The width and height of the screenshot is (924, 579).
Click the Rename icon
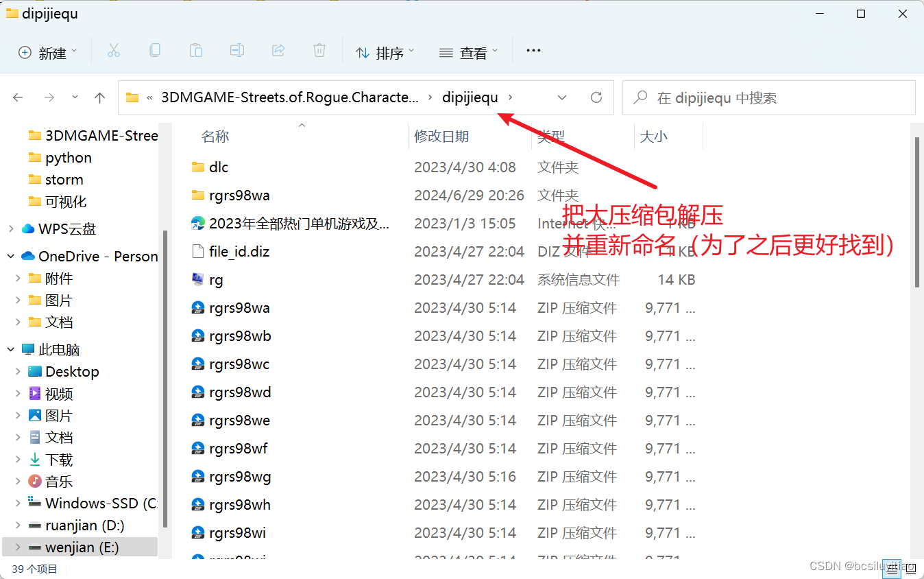236,50
